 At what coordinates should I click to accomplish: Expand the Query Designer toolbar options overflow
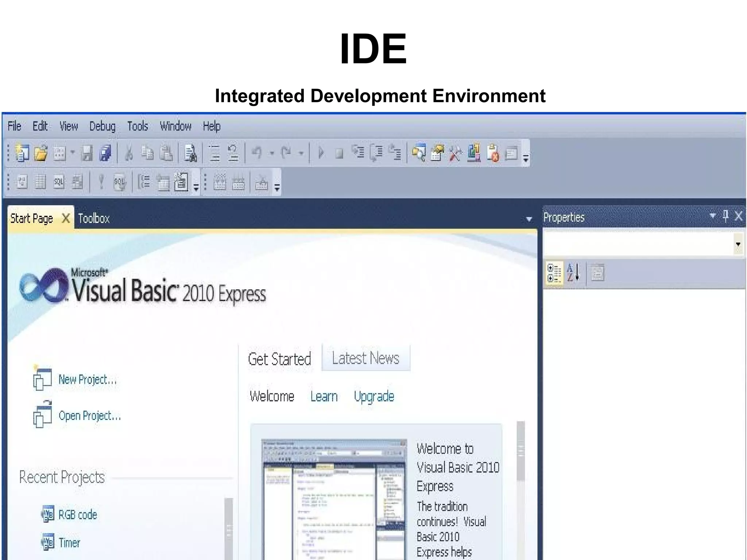196,187
